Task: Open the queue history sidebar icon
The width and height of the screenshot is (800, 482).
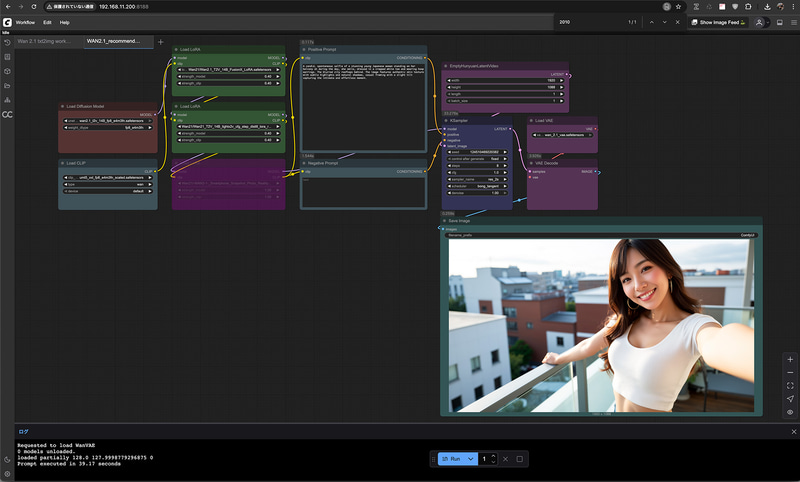Action: coord(7,43)
